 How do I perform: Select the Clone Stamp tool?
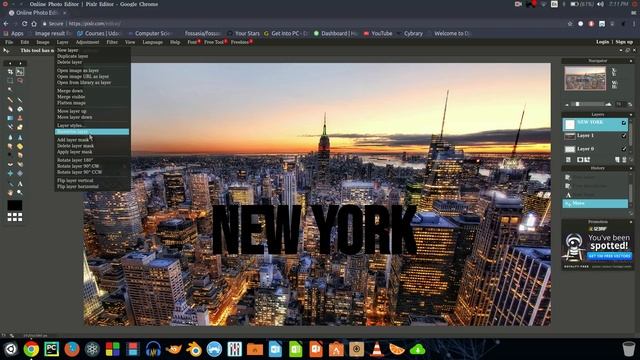tap(20, 118)
